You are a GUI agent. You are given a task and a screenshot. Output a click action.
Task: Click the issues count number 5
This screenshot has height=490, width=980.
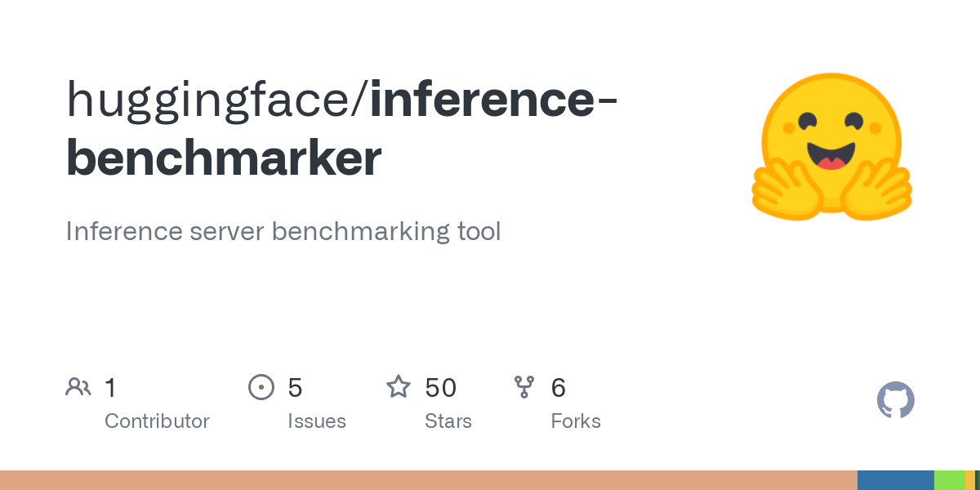tap(295, 387)
